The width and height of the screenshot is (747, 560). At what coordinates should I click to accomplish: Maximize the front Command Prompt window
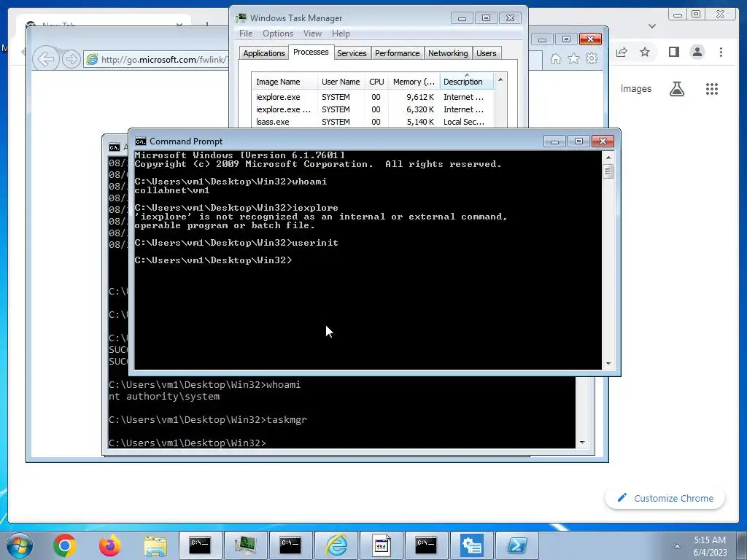point(578,141)
